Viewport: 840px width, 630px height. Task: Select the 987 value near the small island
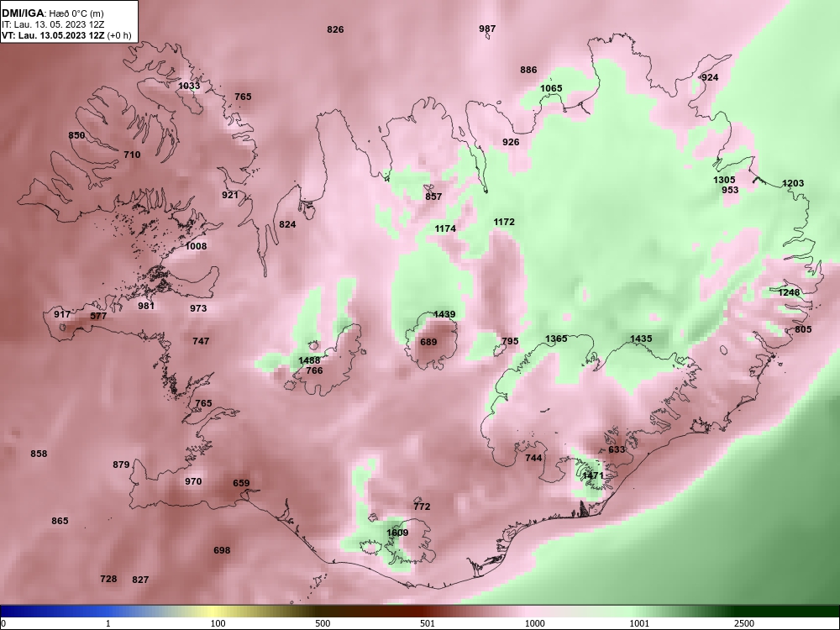pyautogui.click(x=487, y=29)
